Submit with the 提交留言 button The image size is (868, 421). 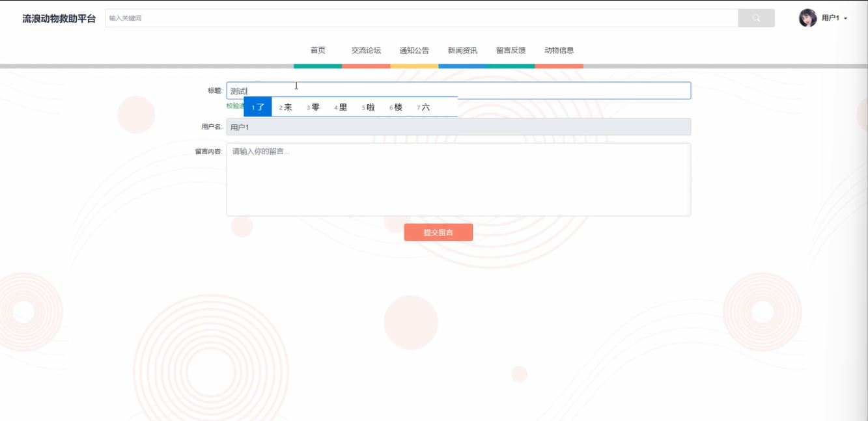pyautogui.click(x=438, y=232)
